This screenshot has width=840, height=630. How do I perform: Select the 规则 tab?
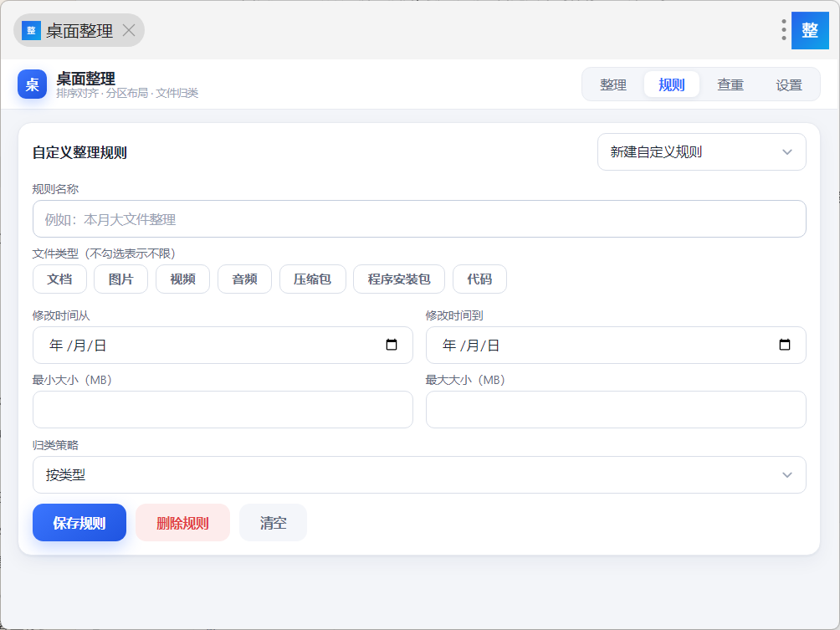pos(672,85)
